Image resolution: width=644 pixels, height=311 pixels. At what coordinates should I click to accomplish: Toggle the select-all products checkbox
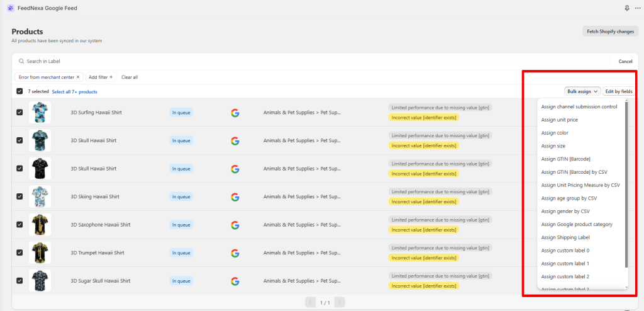[19, 91]
